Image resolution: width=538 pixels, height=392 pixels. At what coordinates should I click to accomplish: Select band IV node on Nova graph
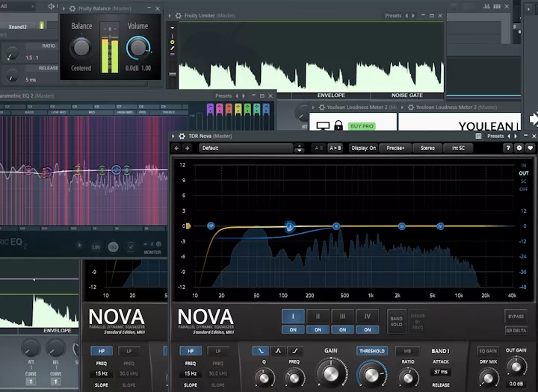[x=440, y=226]
